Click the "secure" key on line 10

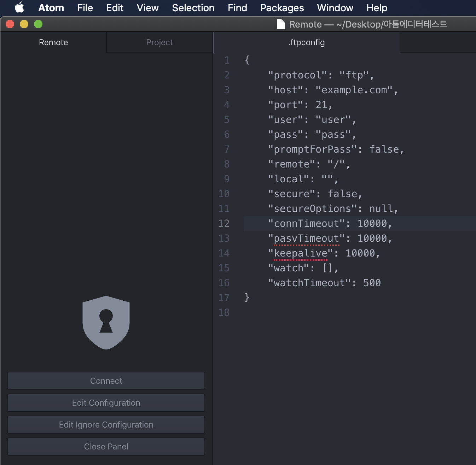pyautogui.click(x=292, y=194)
